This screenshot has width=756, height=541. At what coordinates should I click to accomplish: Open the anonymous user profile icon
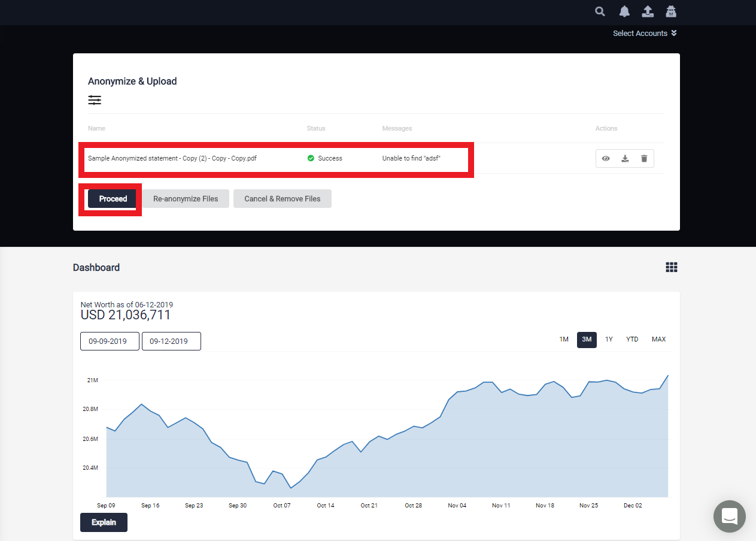click(x=671, y=11)
